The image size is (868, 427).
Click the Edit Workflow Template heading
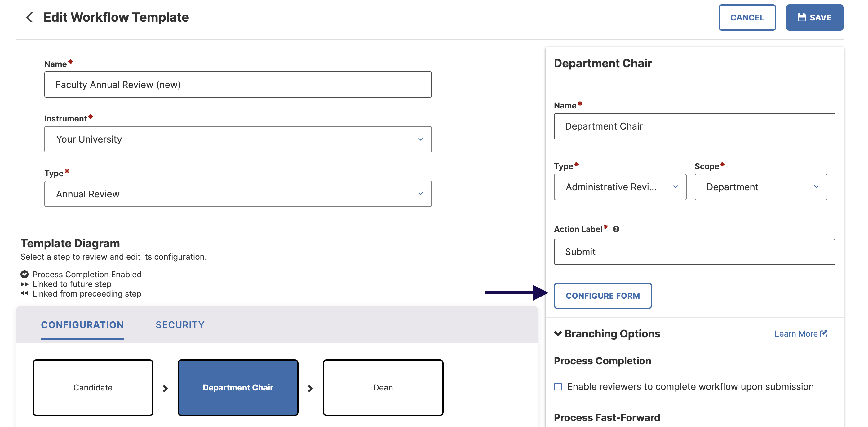tap(116, 17)
